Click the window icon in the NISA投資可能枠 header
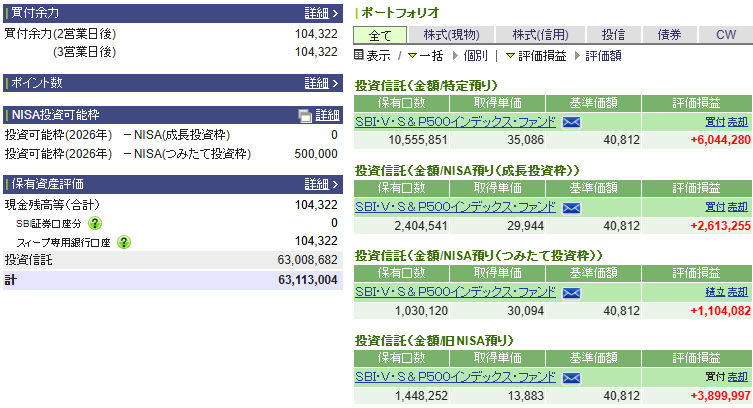This screenshot has height=408, width=753. (304, 116)
